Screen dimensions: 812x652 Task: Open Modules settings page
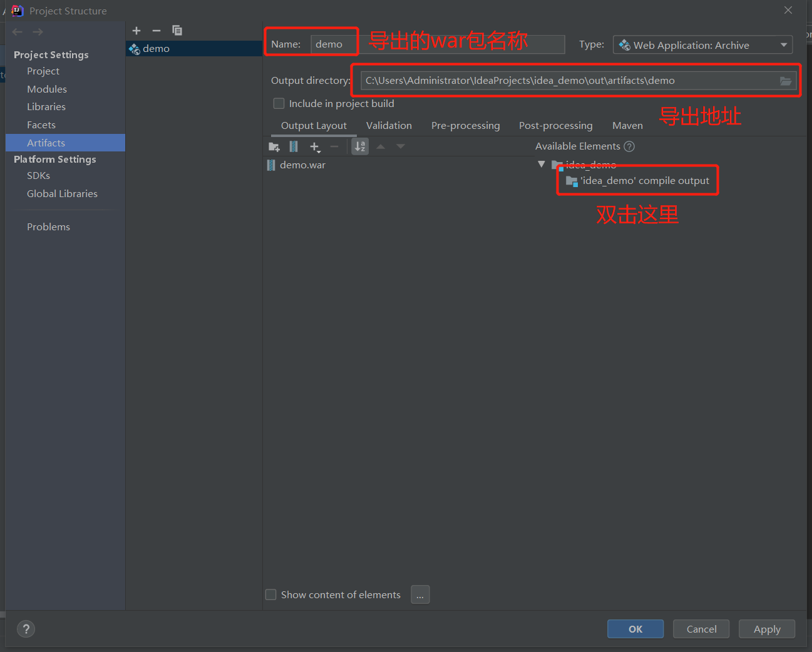coord(47,89)
